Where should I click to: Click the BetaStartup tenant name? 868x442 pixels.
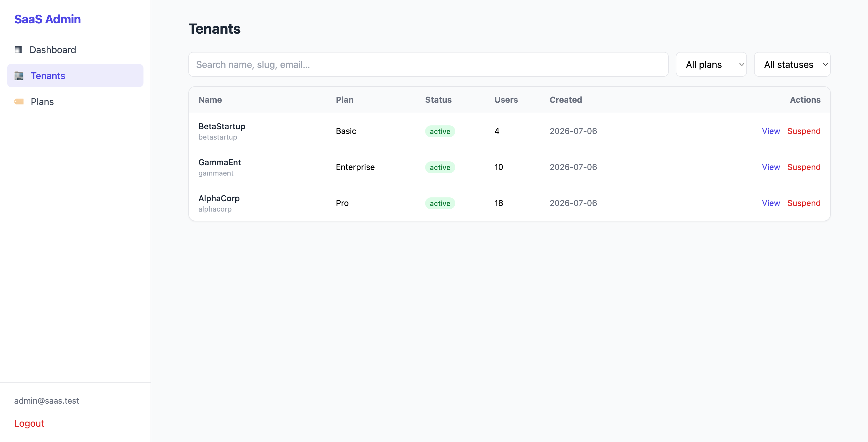pyautogui.click(x=222, y=126)
